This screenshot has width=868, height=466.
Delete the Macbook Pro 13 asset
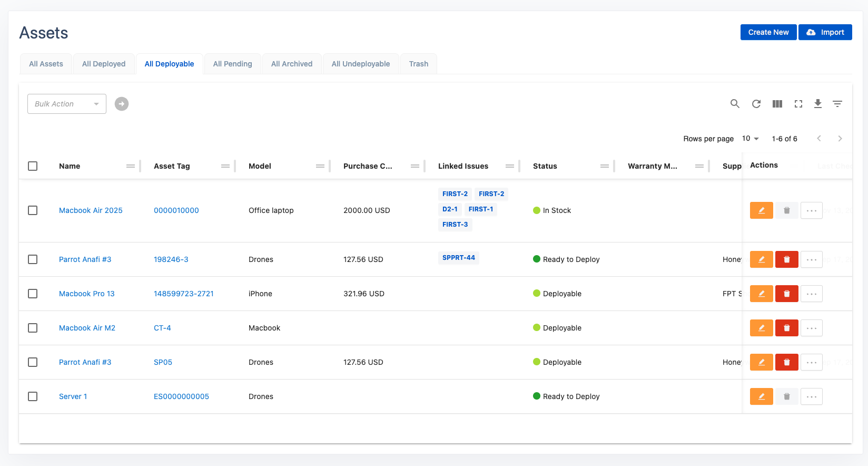[786, 294]
